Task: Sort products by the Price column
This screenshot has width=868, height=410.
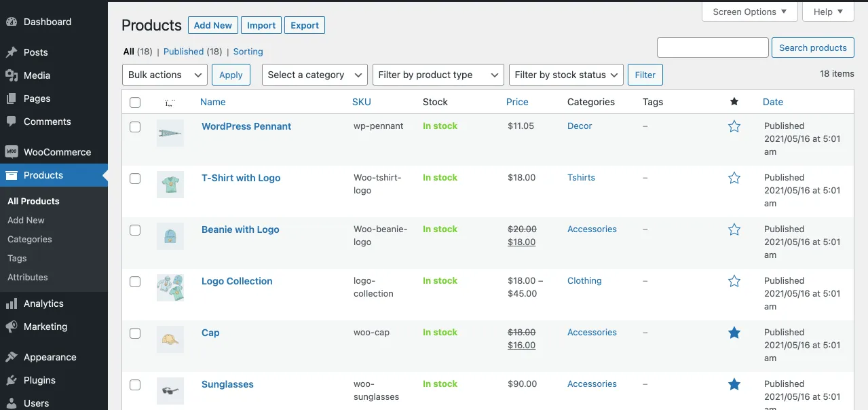Action: coord(517,102)
